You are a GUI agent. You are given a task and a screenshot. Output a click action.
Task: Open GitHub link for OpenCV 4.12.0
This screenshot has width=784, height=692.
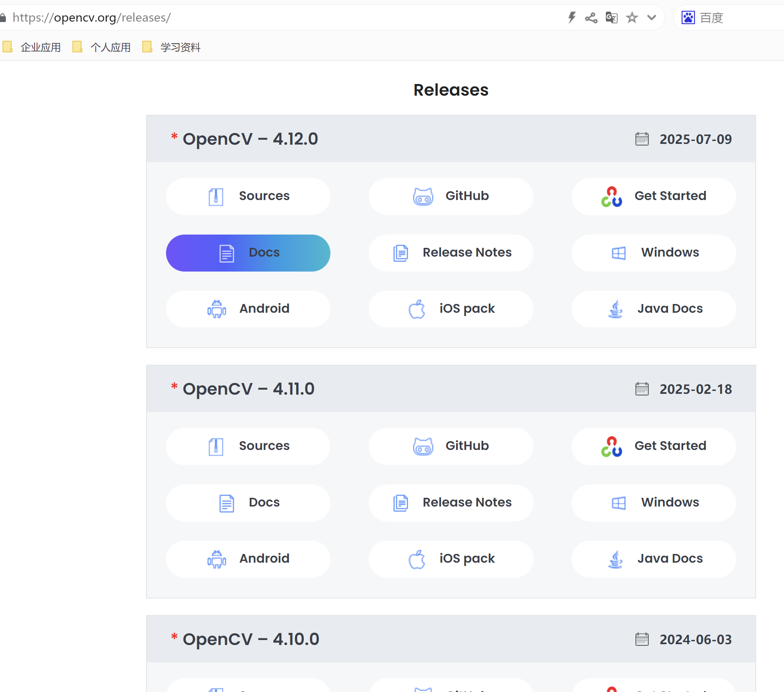[451, 196]
